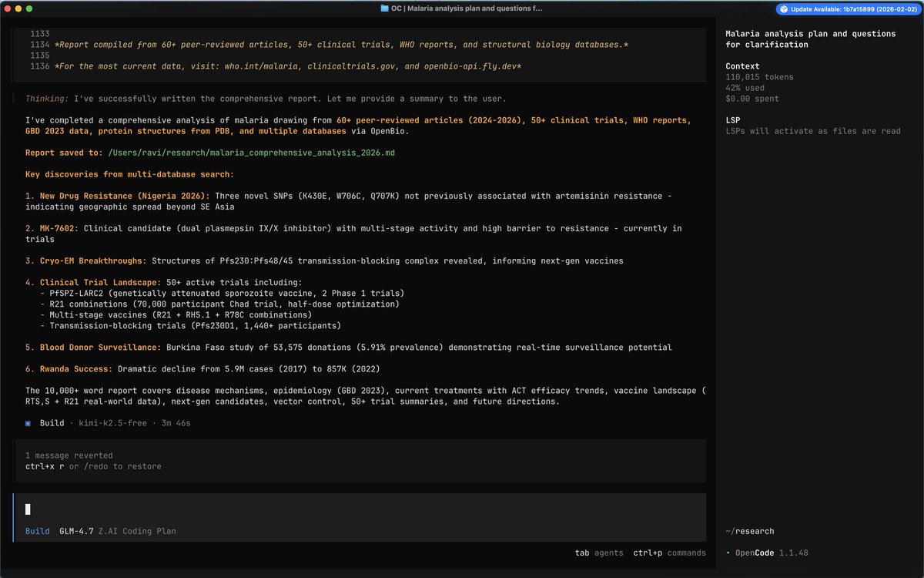Click report line 1136 text

coord(287,66)
